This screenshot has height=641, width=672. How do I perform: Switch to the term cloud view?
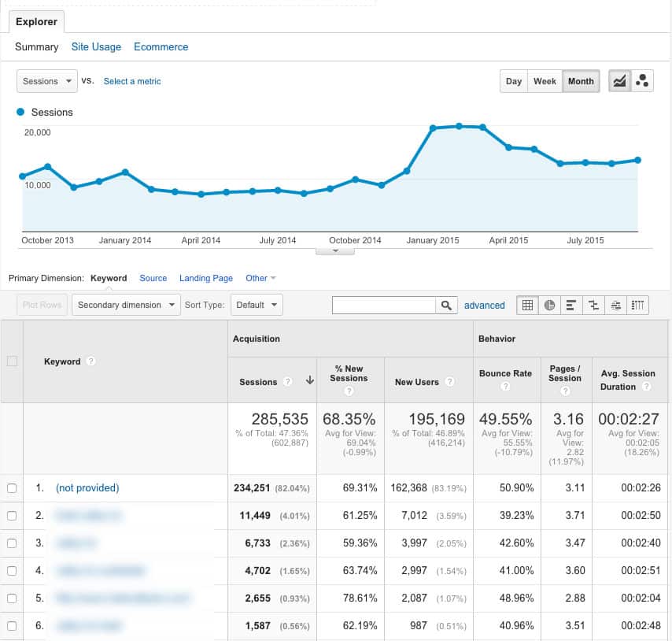click(615, 305)
